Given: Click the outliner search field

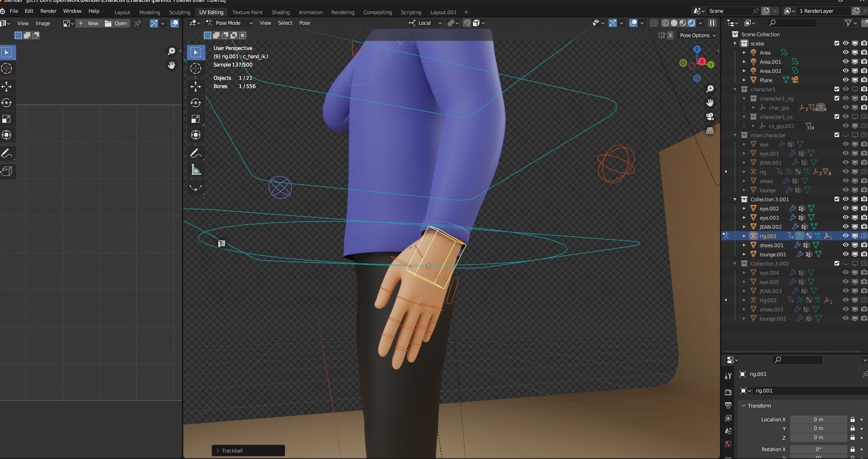Looking at the screenshot, I should pyautogui.click(x=791, y=23).
